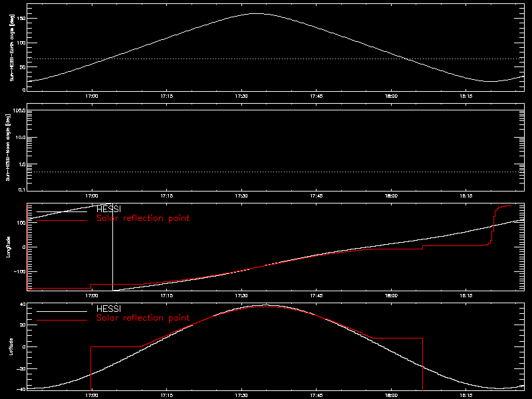Viewport: 532px width, 399px height.
Task: Select the 'Sun-HESSI-Noon angle [deg]' axis title
Action: coord(8,147)
